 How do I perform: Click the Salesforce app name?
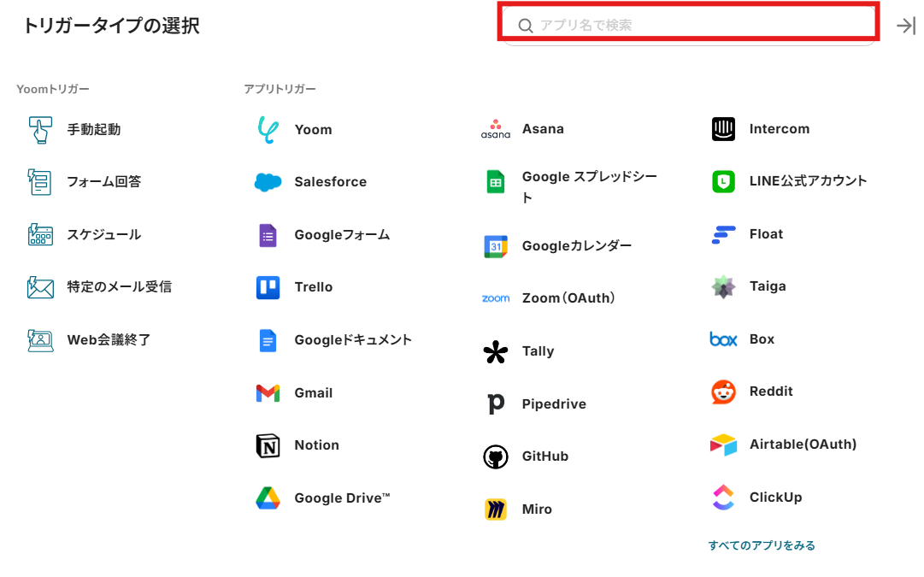(331, 182)
